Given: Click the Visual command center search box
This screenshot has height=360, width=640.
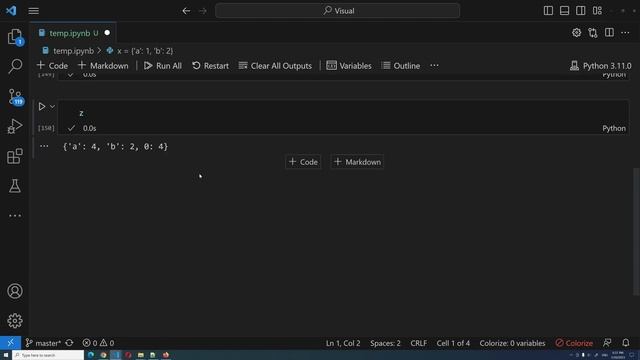Looking at the screenshot, I should 338,11.
